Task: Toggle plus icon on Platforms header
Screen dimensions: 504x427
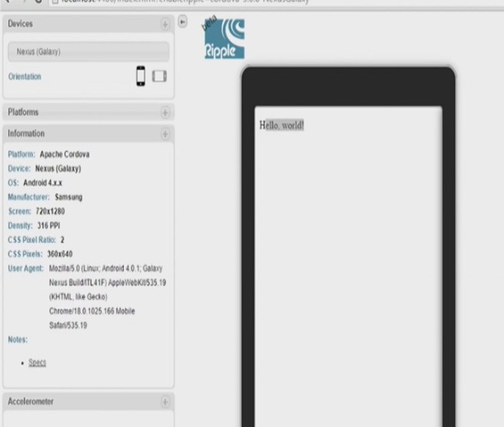Action: point(165,112)
